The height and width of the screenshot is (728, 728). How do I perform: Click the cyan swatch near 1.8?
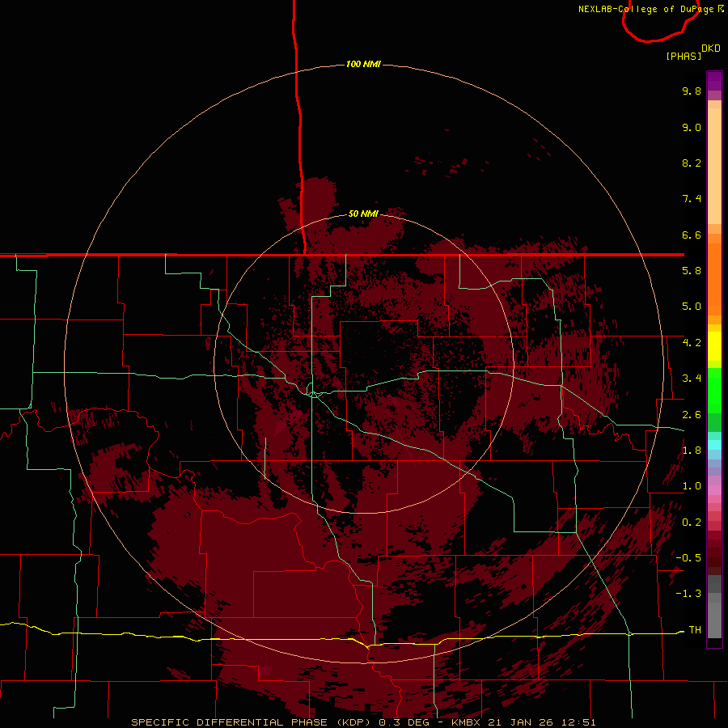click(x=714, y=445)
